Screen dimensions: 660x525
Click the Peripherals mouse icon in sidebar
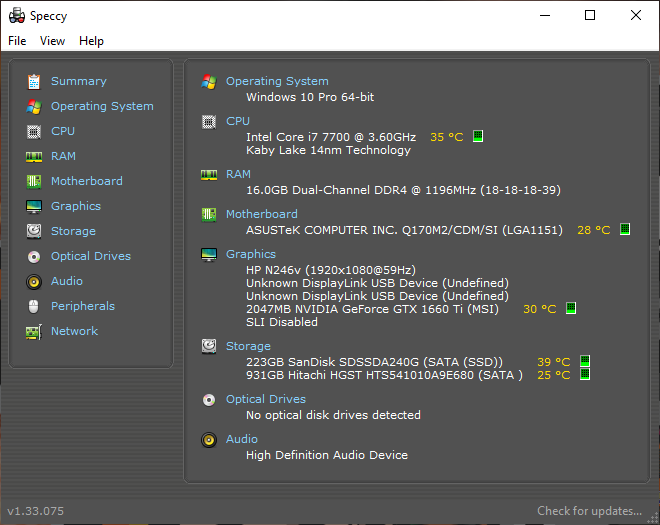tap(34, 306)
